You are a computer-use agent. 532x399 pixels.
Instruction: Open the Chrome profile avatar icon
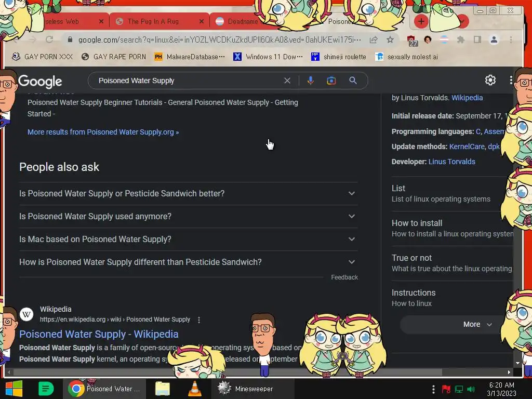pos(494,39)
